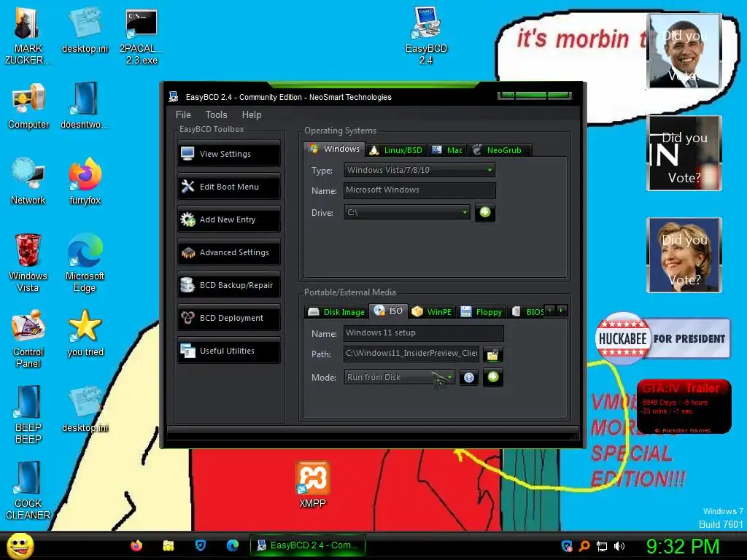This screenshot has height=560, width=747.
Task: Open the Computer desktop icon
Action: [x=28, y=106]
